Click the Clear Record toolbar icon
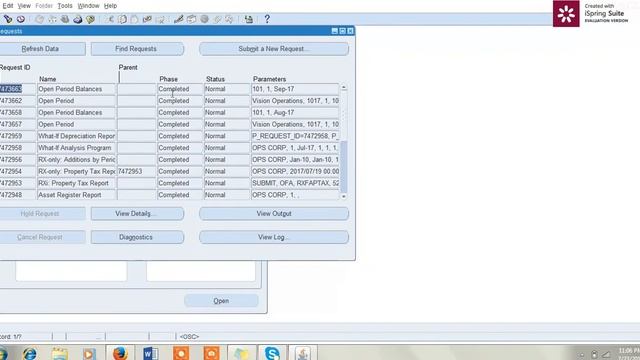This screenshot has width=640, height=360. (147, 19)
